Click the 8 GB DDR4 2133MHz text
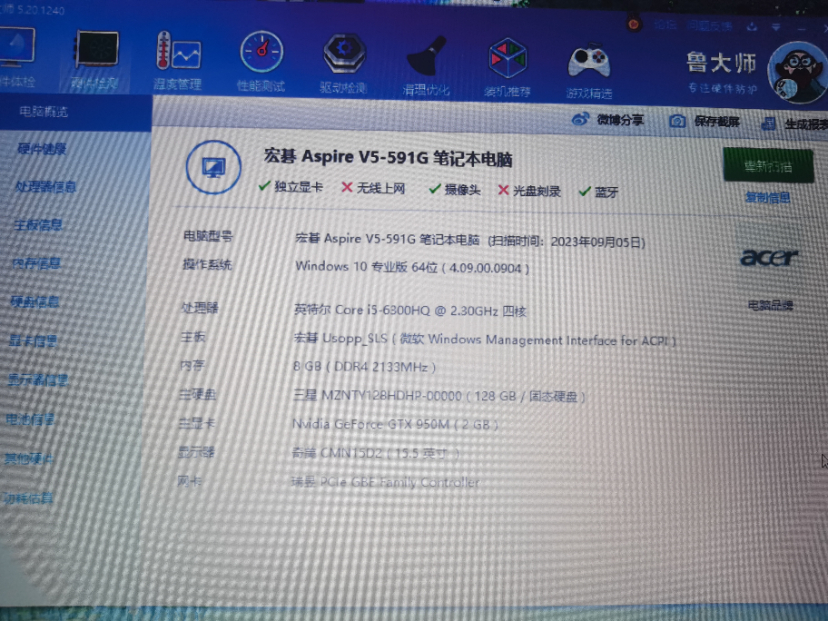The height and width of the screenshot is (621, 828). [364, 366]
